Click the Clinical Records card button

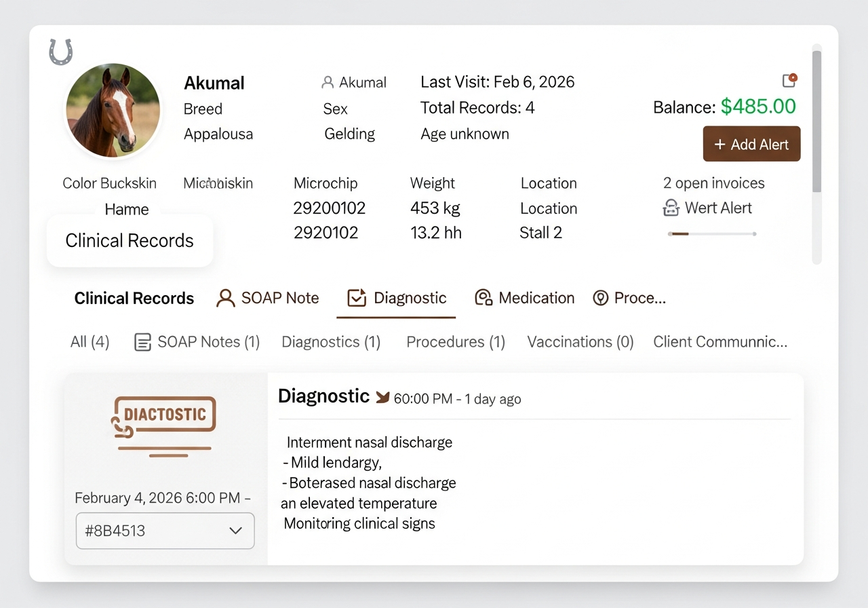pos(130,241)
